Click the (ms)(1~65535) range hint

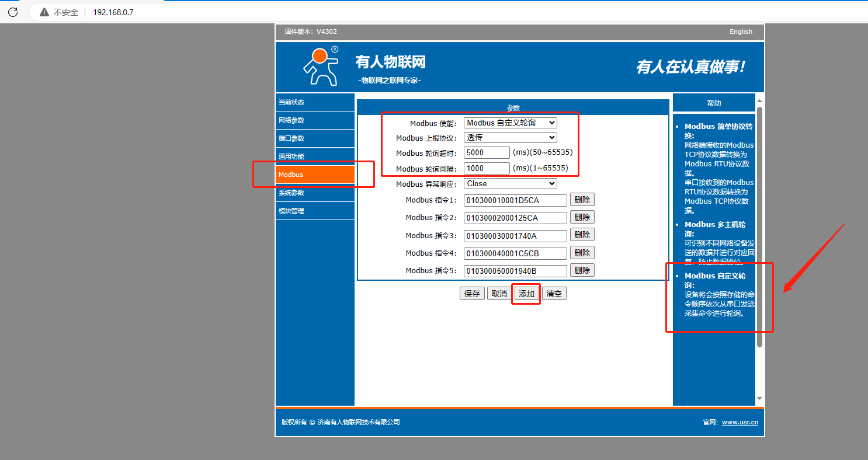(540, 168)
